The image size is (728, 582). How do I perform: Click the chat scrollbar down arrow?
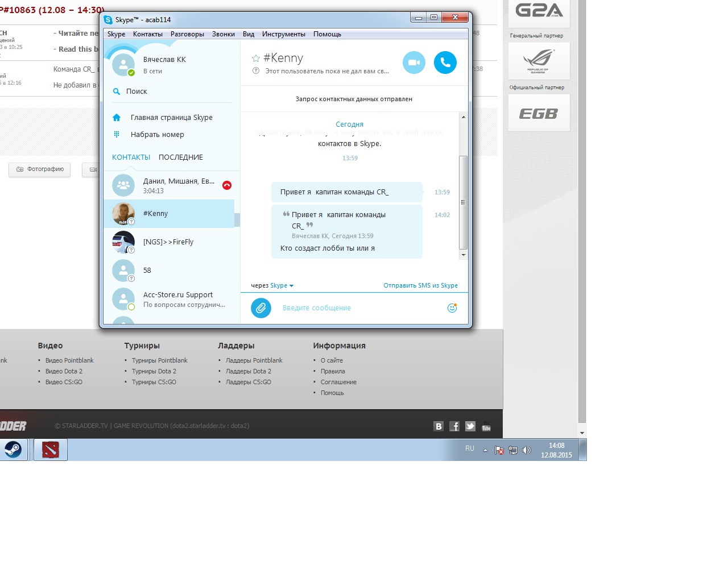(x=464, y=255)
